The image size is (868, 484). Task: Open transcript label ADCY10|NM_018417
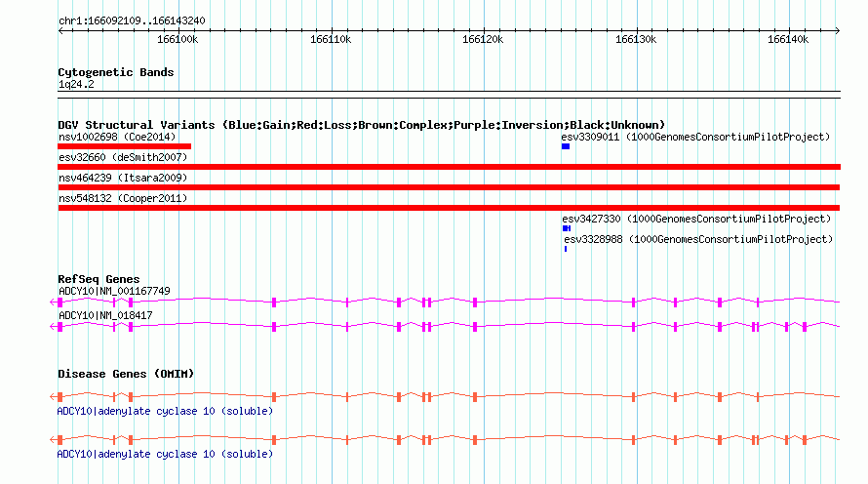tap(105, 315)
